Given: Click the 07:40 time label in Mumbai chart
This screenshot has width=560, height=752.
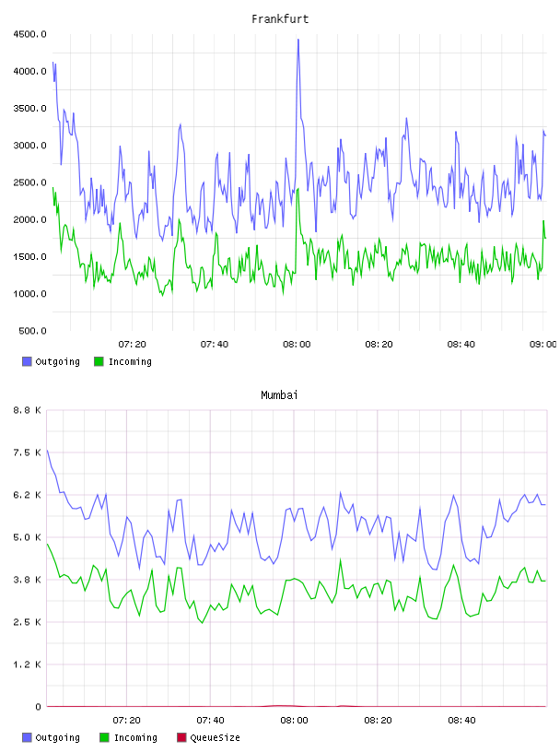Looking at the screenshot, I should pos(211,721).
